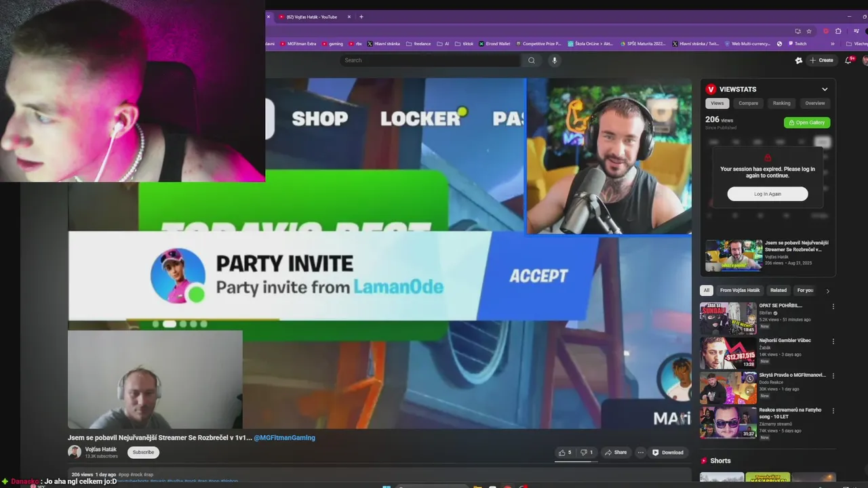Open the freelance bookmarks folder
868x488 pixels.
418,43
